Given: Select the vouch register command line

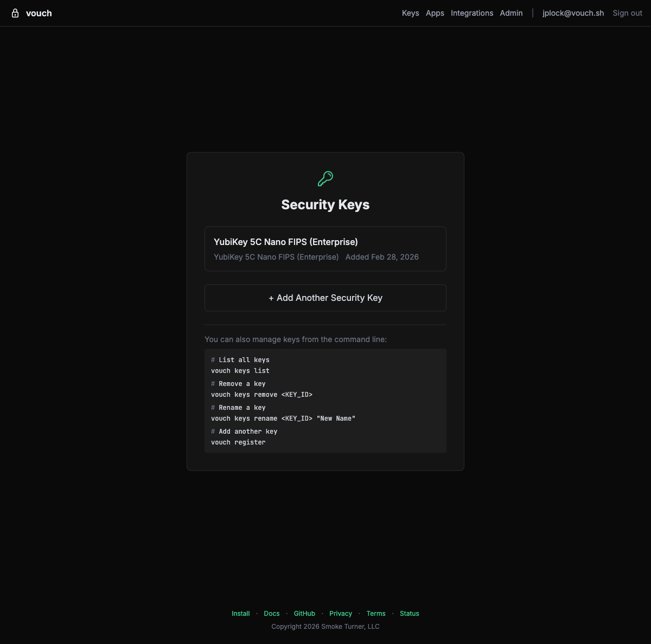Looking at the screenshot, I should click(x=238, y=442).
